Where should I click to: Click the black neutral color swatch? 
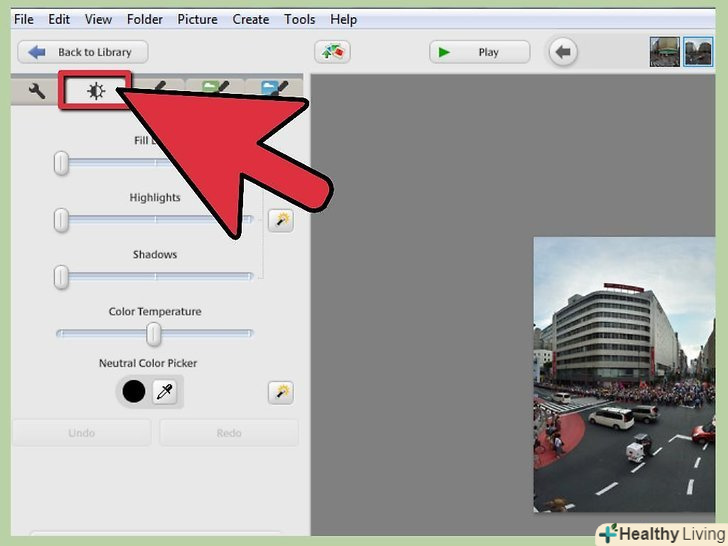134,392
